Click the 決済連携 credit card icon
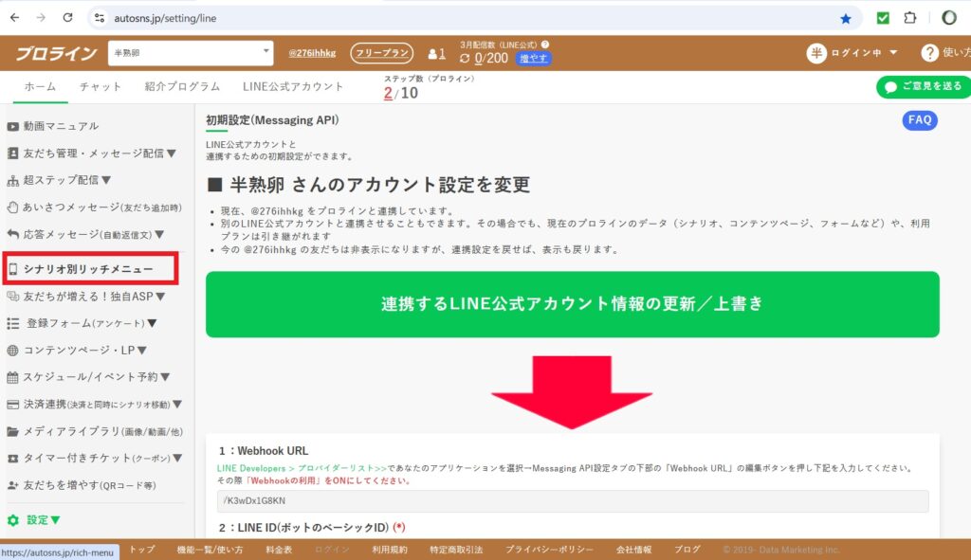The width and height of the screenshot is (971, 560). click(12, 404)
